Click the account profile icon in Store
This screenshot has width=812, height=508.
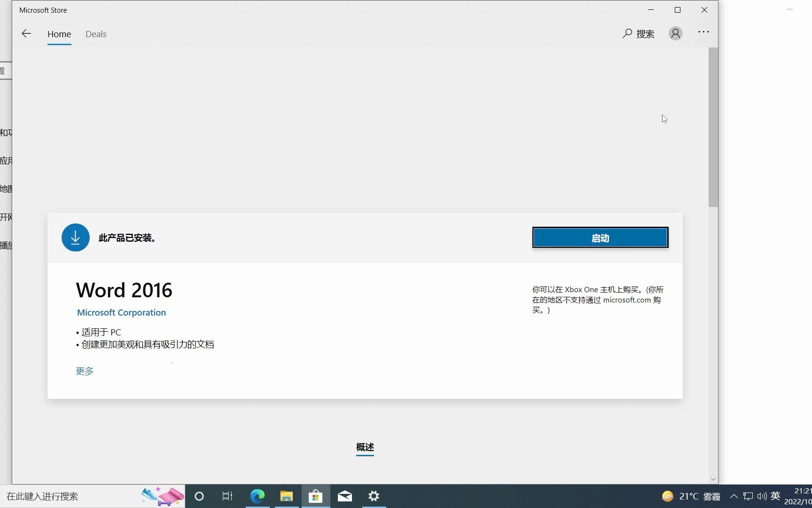pos(675,33)
